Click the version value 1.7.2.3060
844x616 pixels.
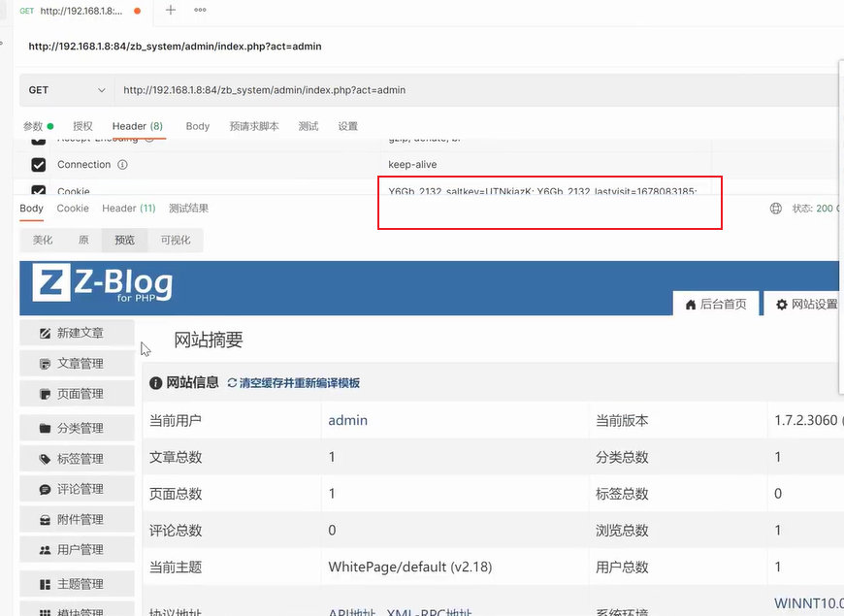point(806,420)
